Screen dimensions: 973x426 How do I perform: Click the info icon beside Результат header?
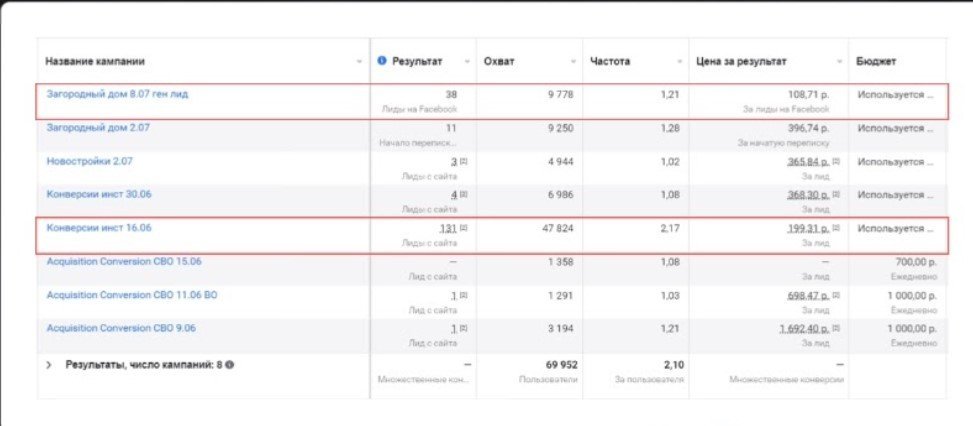click(382, 61)
